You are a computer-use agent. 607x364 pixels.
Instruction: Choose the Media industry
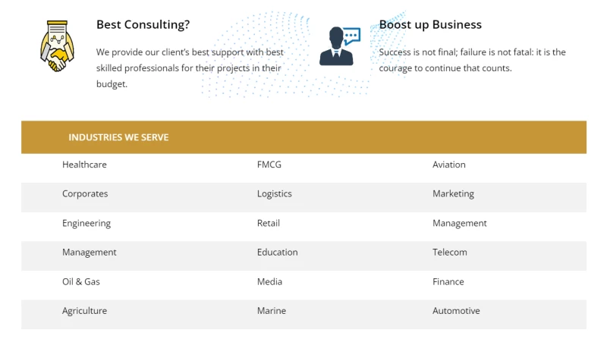click(x=269, y=282)
